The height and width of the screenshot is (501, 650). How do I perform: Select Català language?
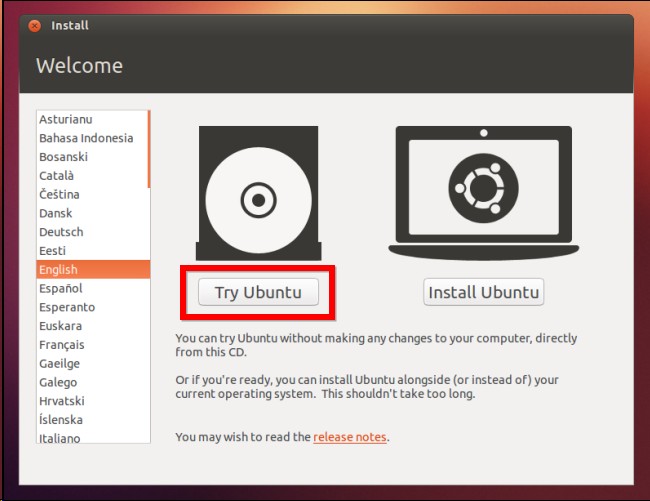coord(92,176)
